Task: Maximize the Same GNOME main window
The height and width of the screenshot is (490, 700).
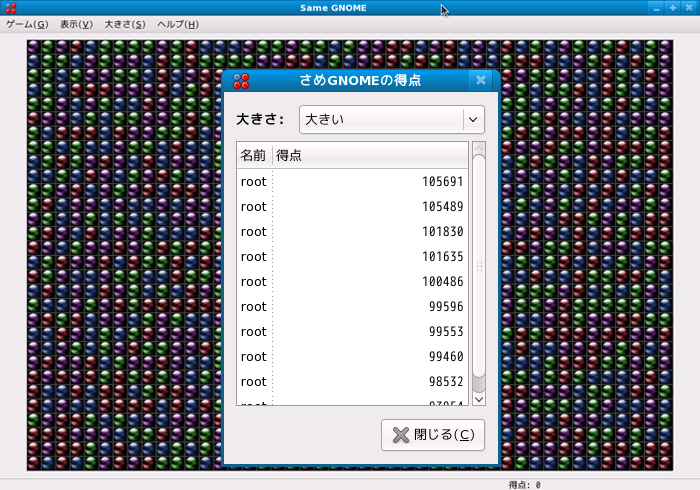Action: click(x=673, y=8)
